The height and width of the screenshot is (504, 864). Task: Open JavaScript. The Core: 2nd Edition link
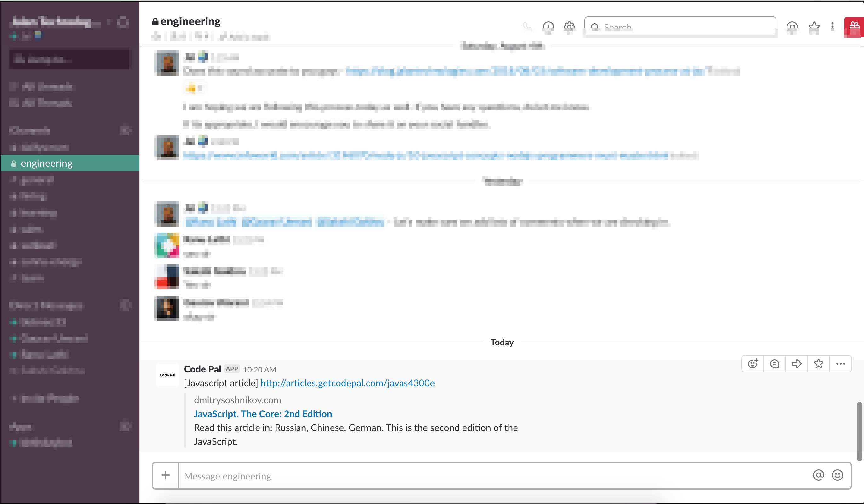coord(263,413)
